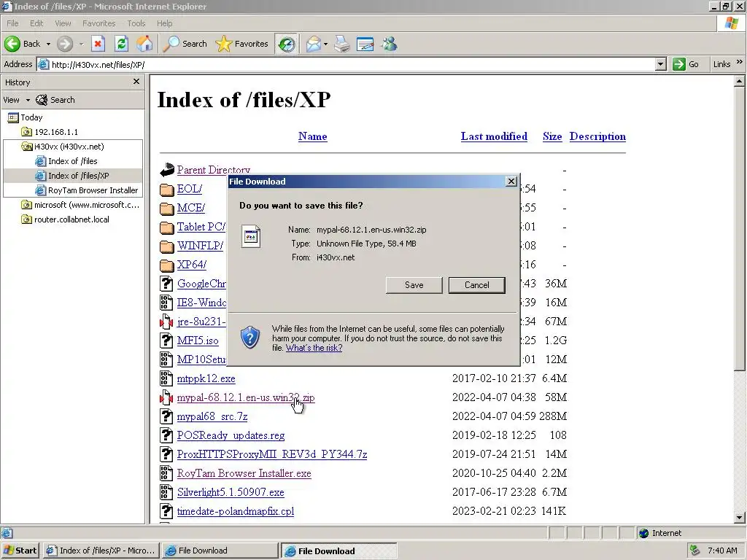This screenshot has height=560, width=747.
Task: Open timedate-polandmapfix.cpl link
Action: click(x=236, y=511)
